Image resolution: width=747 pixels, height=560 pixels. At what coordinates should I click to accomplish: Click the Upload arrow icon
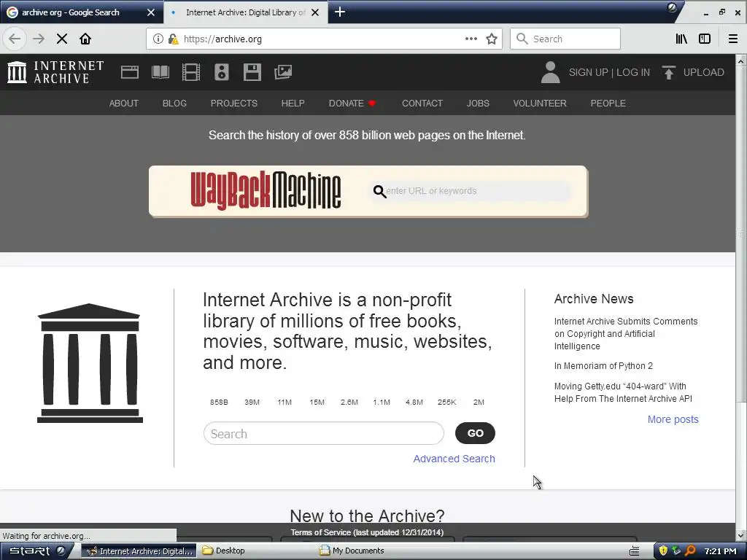tap(668, 72)
